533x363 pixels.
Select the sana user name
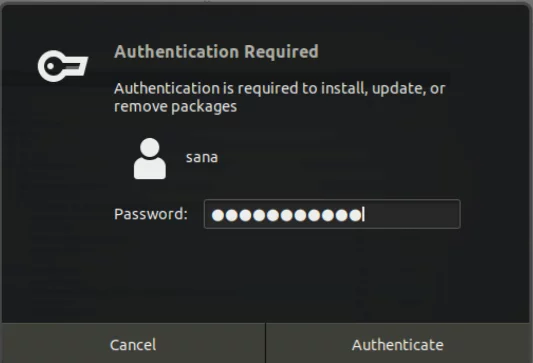202,157
